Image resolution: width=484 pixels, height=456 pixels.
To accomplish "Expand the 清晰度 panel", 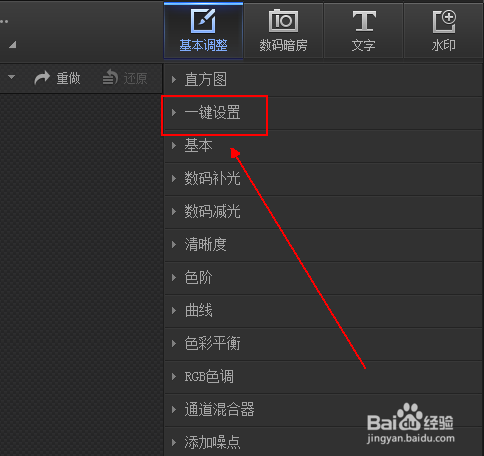I will (x=323, y=245).
